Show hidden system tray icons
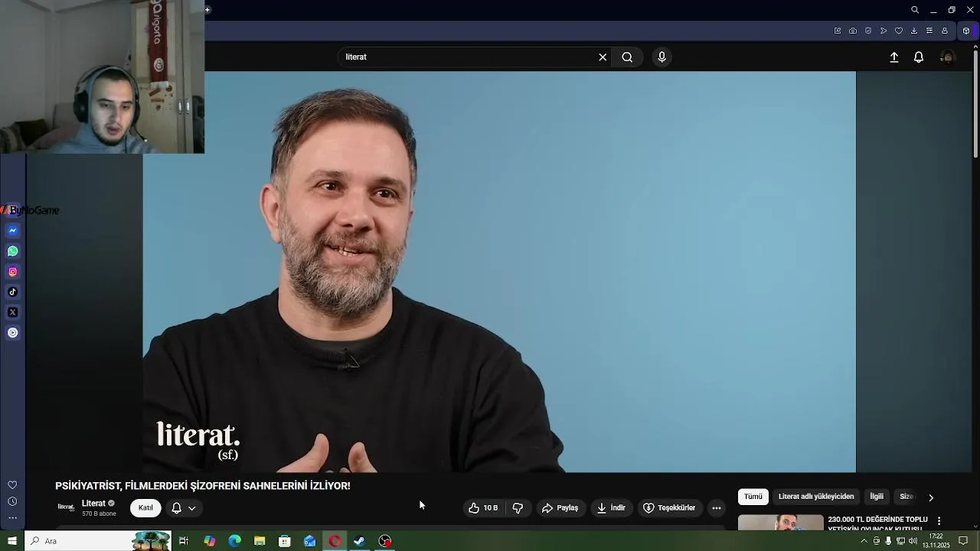This screenshot has height=551, width=980. (864, 541)
